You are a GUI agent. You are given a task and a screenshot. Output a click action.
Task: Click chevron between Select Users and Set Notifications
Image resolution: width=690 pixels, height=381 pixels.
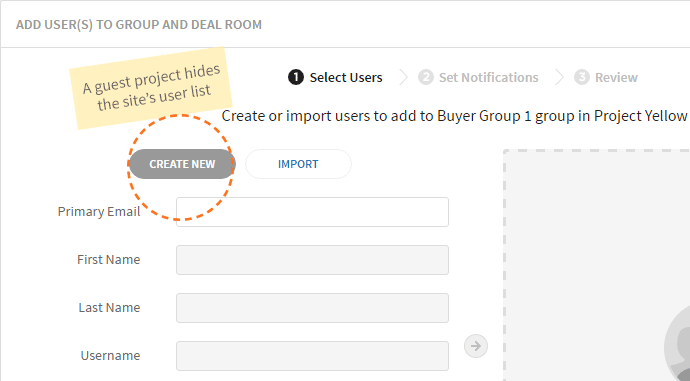tap(403, 77)
